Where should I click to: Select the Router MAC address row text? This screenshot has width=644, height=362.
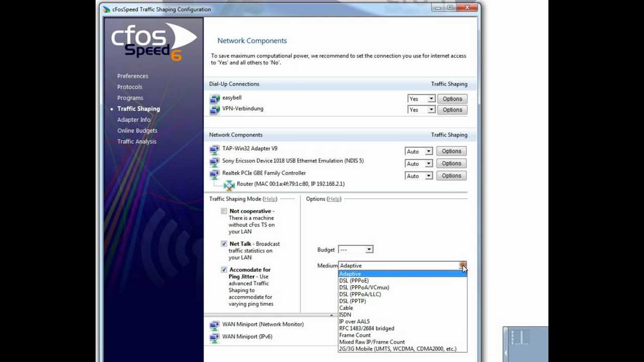click(x=290, y=184)
